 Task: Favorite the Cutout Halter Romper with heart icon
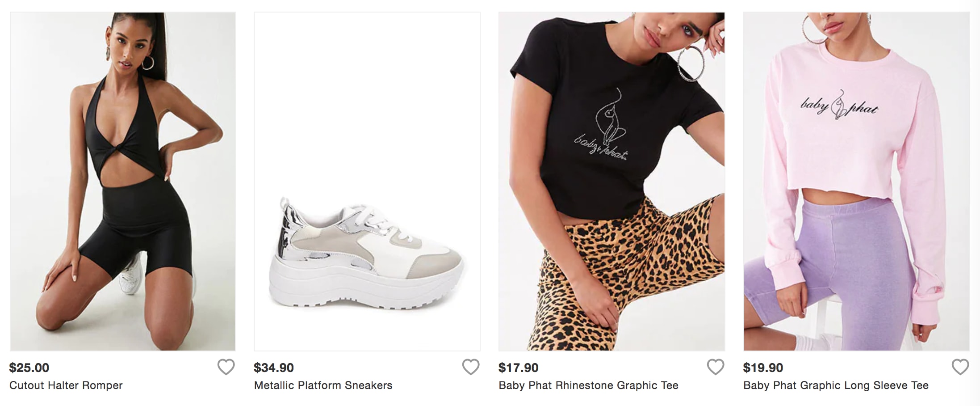click(x=226, y=367)
